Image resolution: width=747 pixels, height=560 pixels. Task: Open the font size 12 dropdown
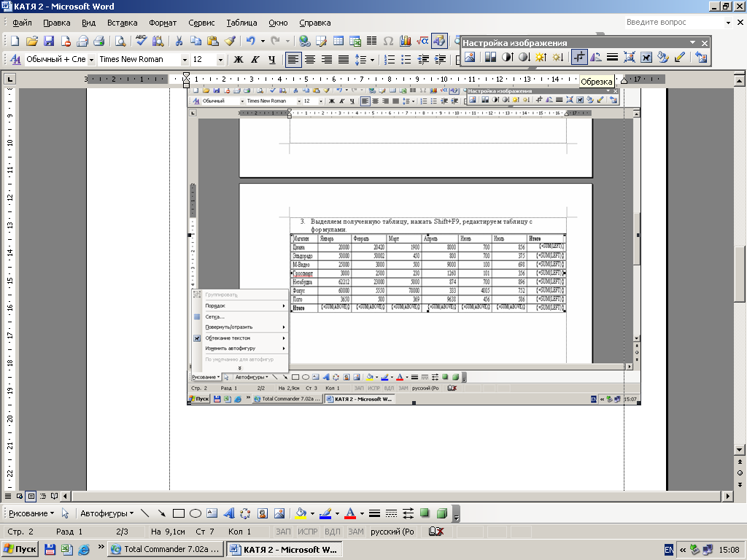point(220,60)
